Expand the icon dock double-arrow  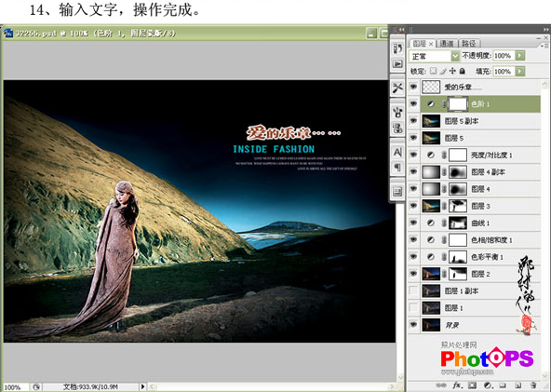pyautogui.click(x=400, y=30)
